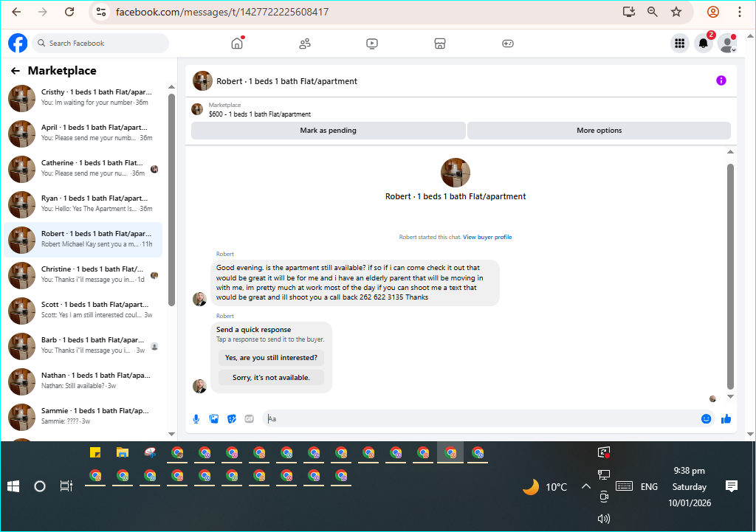Open the Friends icon in top navigation
Image resolution: width=756 pixels, height=532 pixels.
(305, 44)
